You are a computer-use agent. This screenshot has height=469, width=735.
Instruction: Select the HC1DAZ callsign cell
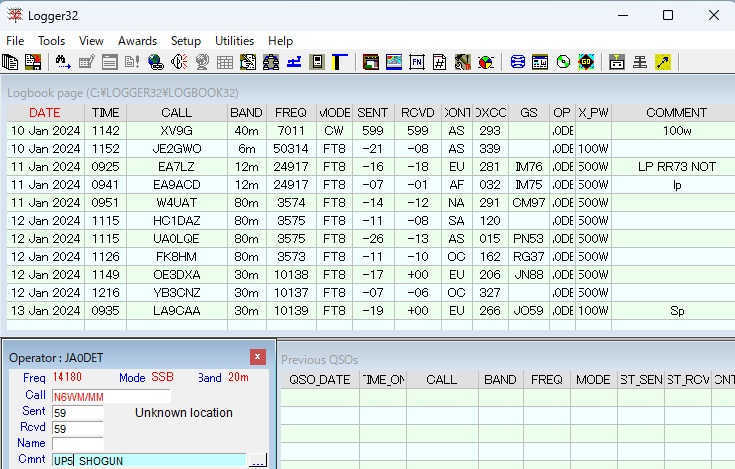point(176,221)
